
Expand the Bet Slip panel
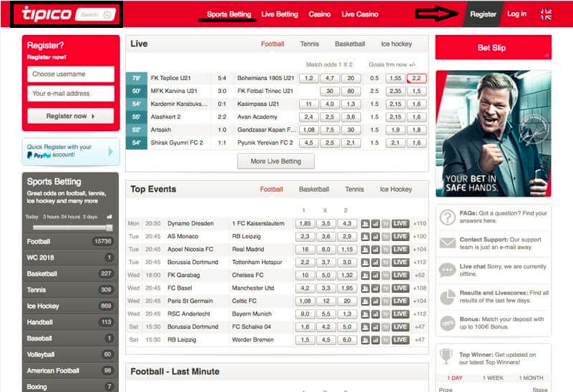point(493,48)
